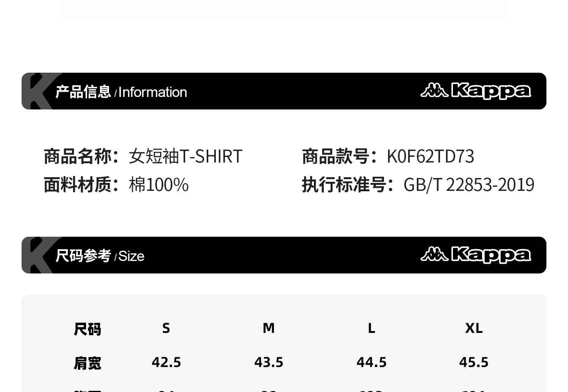Click the fabric value 棉100%
This screenshot has height=392, width=568.
pyautogui.click(x=159, y=185)
